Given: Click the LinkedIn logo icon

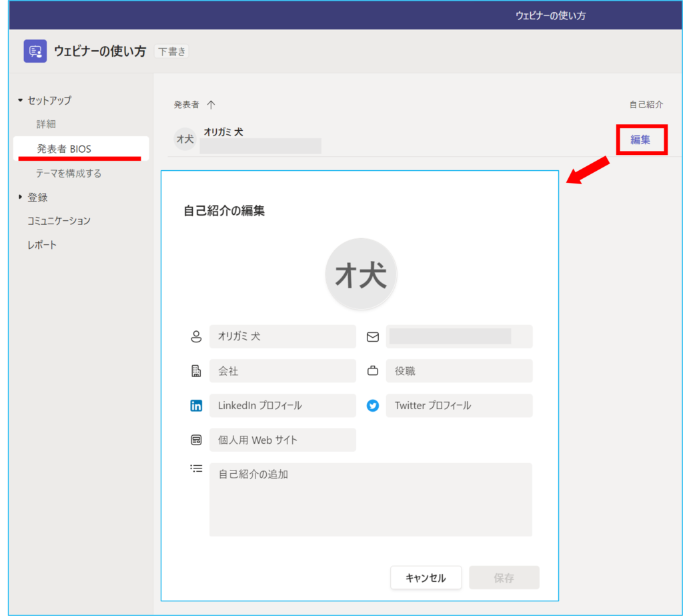Looking at the screenshot, I should [x=196, y=406].
